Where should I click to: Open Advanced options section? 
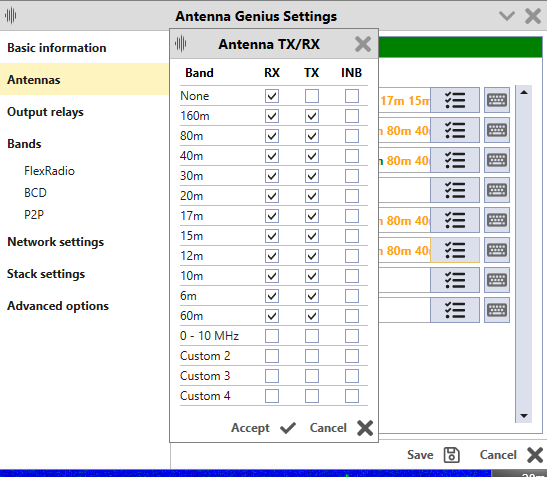[58, 306]
